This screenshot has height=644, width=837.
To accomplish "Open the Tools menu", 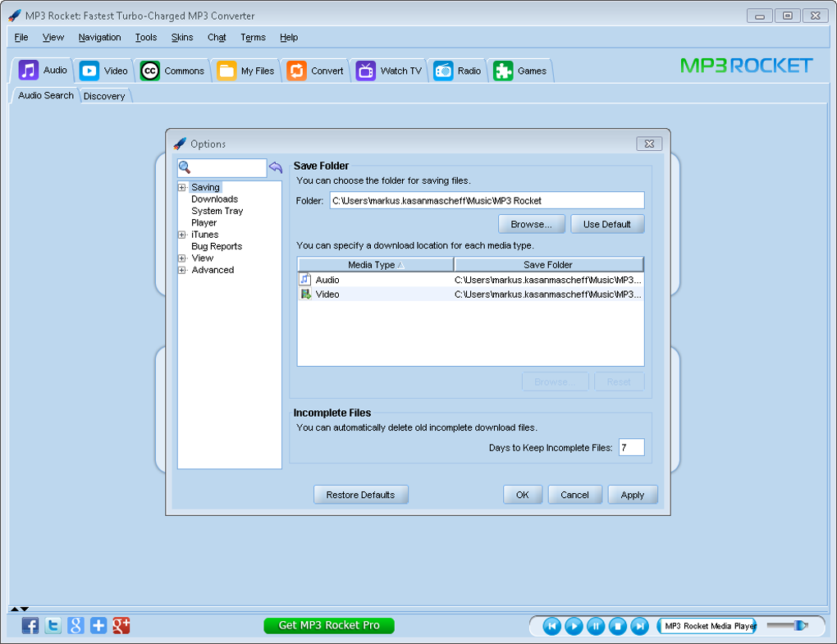I will (x=146, y=38).
